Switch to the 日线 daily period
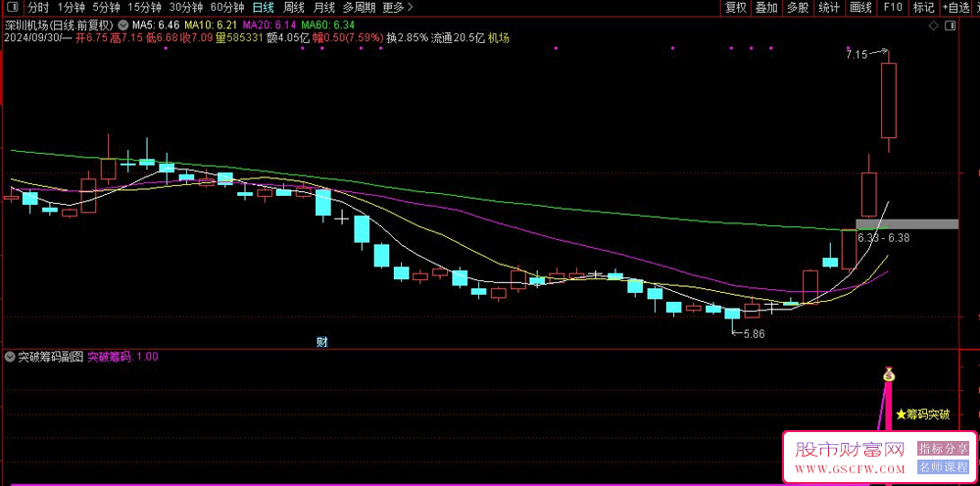This screenshot has height=486, width=980. (263, 7)
